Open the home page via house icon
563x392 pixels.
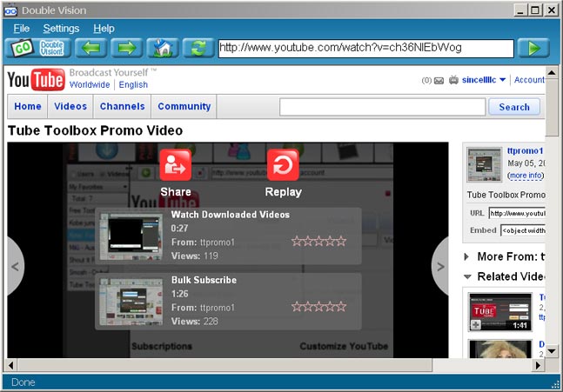tap(163, 48)
